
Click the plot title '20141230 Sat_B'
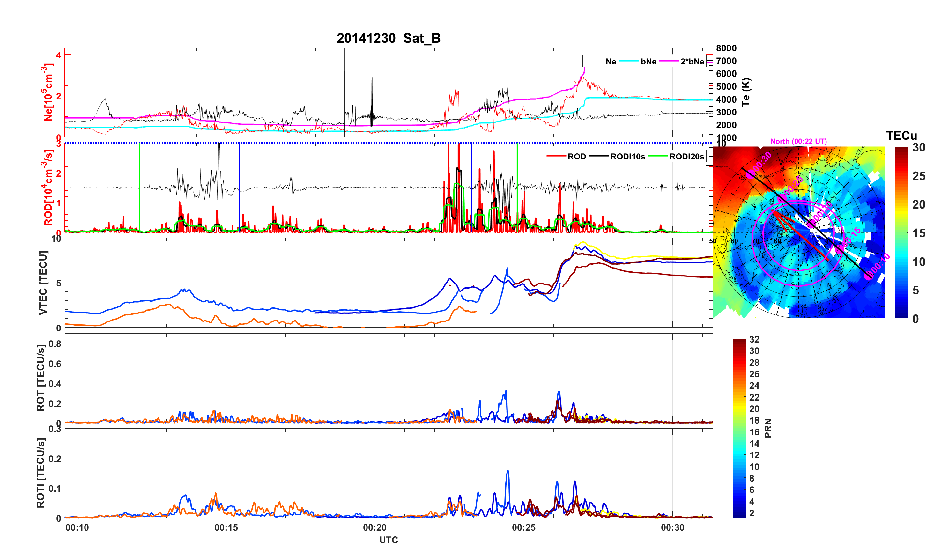point(388,38)
